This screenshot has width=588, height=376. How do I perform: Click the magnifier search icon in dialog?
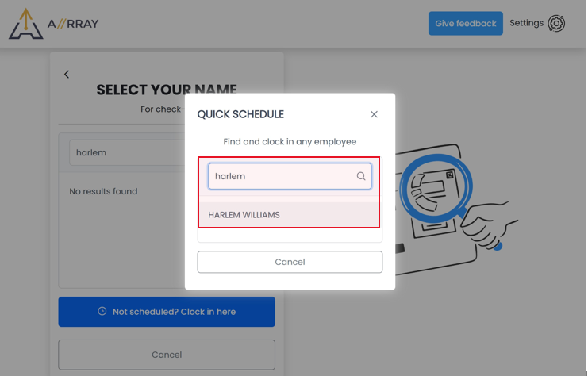pyautogui.click(x=361, y=176)
